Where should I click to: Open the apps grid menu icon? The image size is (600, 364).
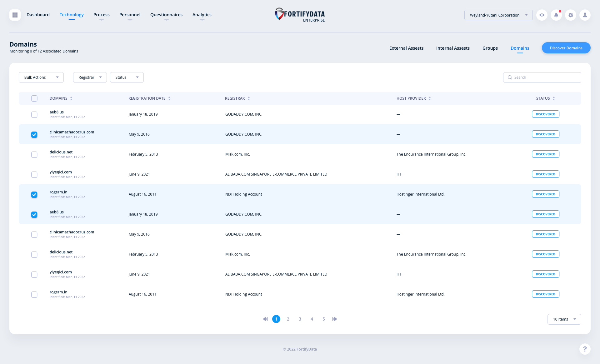point(15,15)
